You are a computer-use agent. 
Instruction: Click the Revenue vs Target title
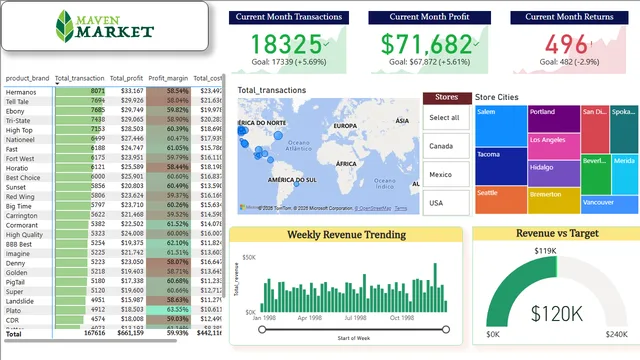[557, 233]
